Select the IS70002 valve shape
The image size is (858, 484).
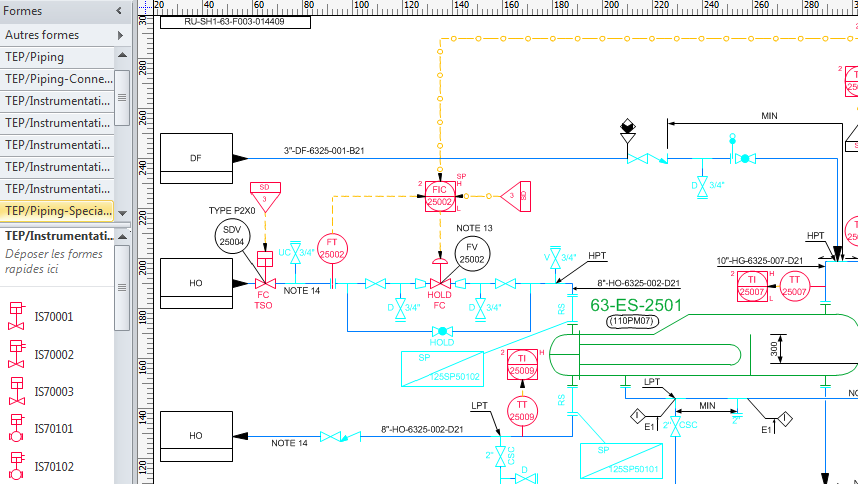(16, 354)
